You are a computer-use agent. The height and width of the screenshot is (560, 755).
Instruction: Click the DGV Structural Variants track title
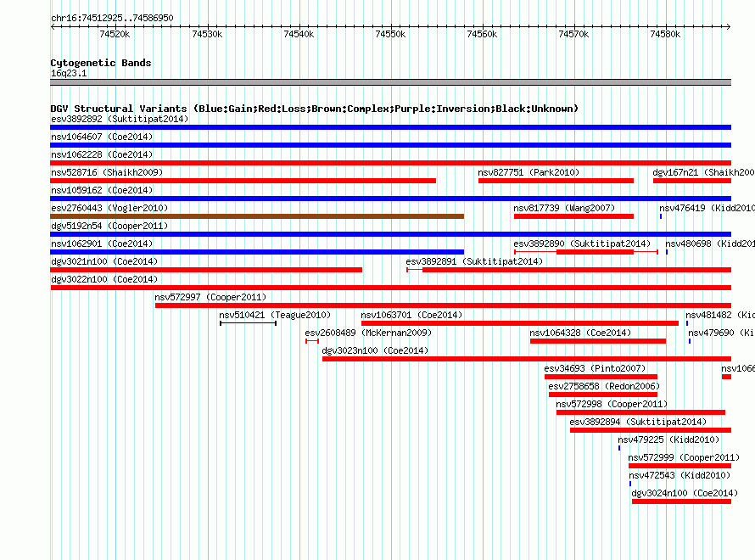(314, 109)
